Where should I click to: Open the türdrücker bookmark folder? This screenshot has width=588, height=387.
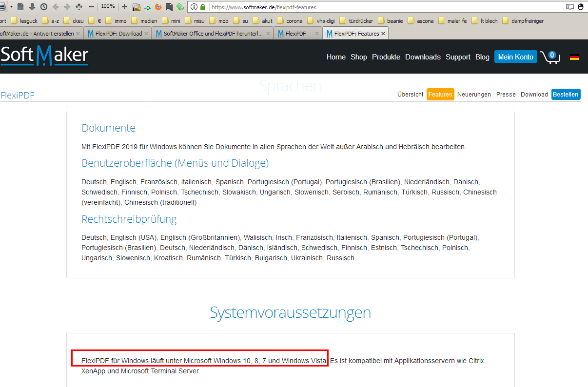pos(356,21)
